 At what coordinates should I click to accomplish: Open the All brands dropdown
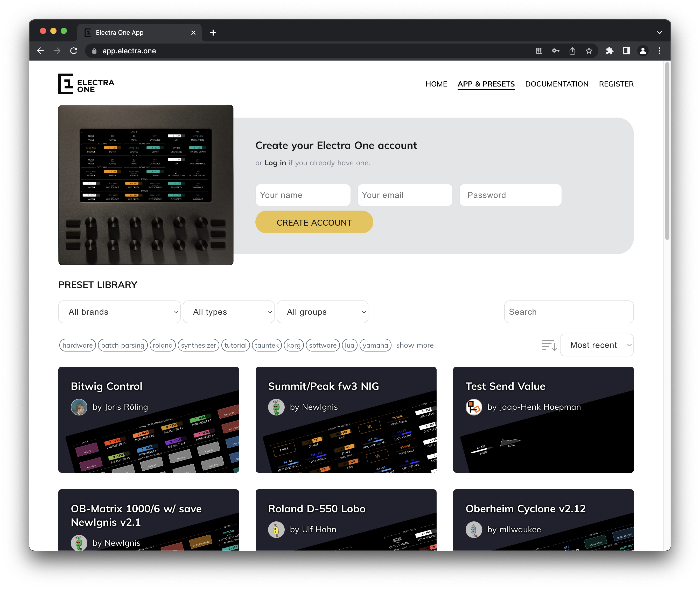pyautogui.click(x=119, y=312)
